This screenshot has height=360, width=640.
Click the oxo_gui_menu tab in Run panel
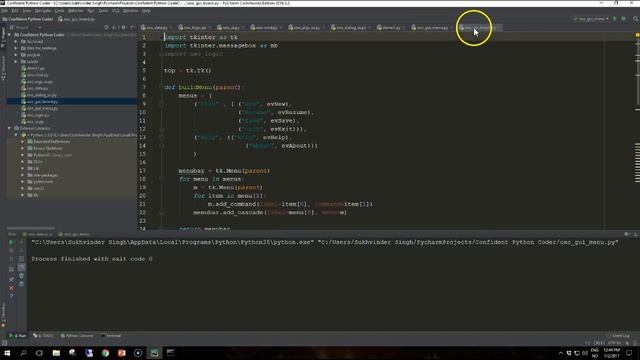pyautogui.click(x=74, y=234)
